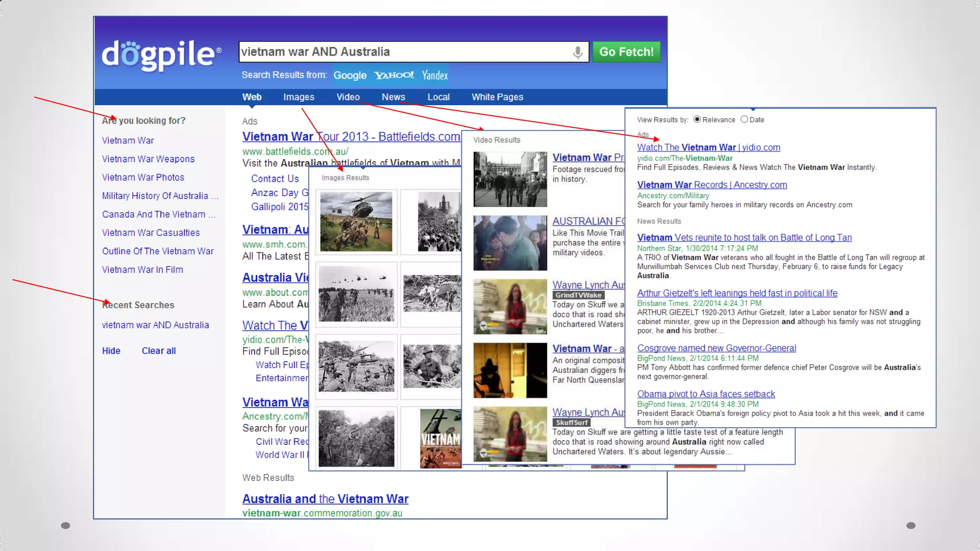This screenshot has width=980, height=551.
Task: Click the Google source logo
Action: 350,76
